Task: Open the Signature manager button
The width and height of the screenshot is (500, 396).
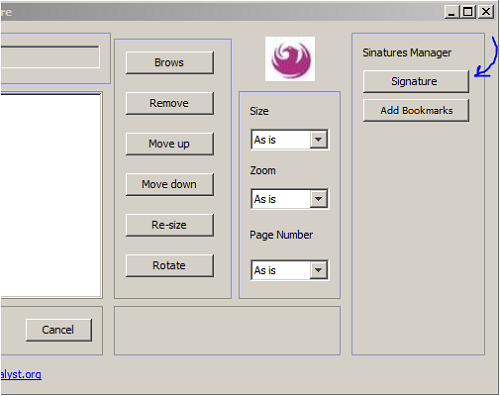Action: (x=416, y=81)
